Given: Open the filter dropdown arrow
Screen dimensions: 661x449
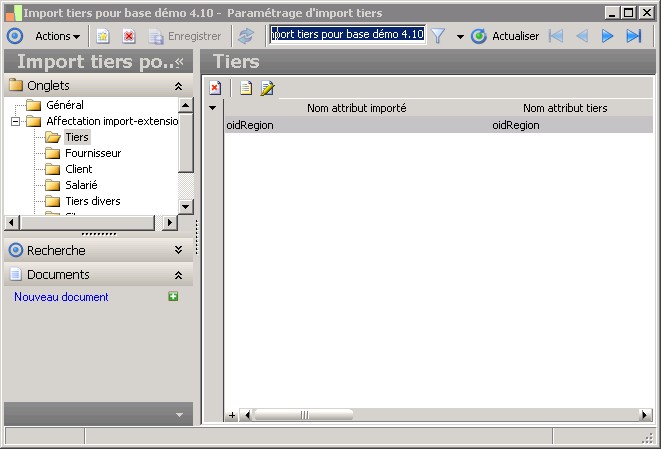Looking at the screenshot, I should [460, 37].
